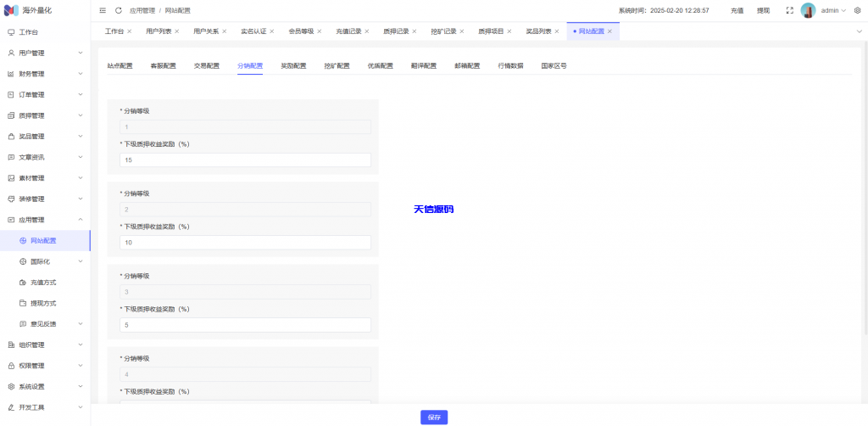Close the 工作台 page tab
868x426 pixels.
(x=129, y=31)
